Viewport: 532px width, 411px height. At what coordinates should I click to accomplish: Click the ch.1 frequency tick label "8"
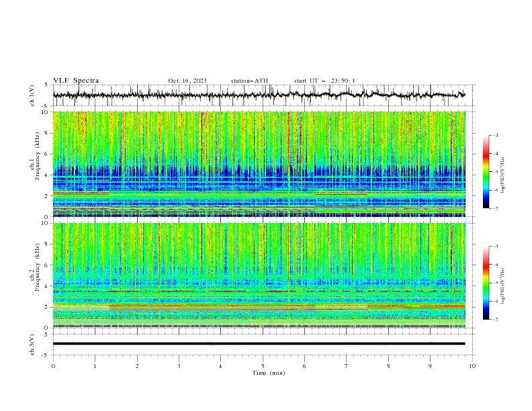[47, 133]
